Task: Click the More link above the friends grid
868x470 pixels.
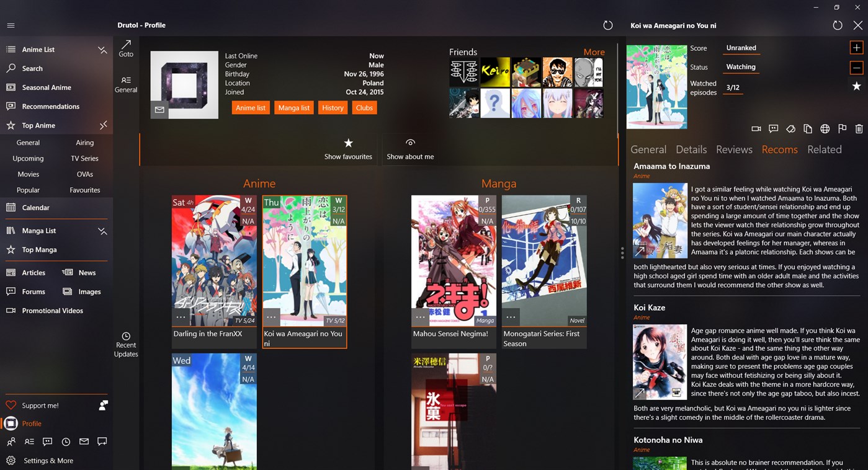Action: click(x=593, y=51)
